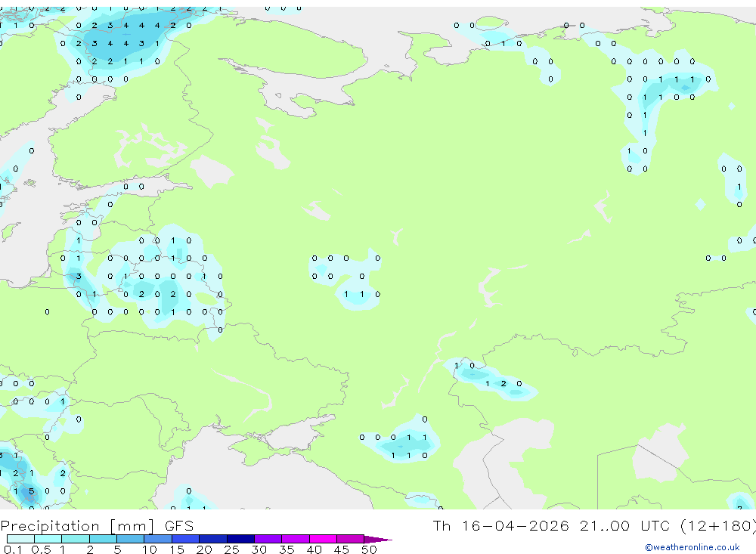The width and height of the screenshot is (756, 554).
Task: Click the '45' legend scale label
Action: (342, 549)
